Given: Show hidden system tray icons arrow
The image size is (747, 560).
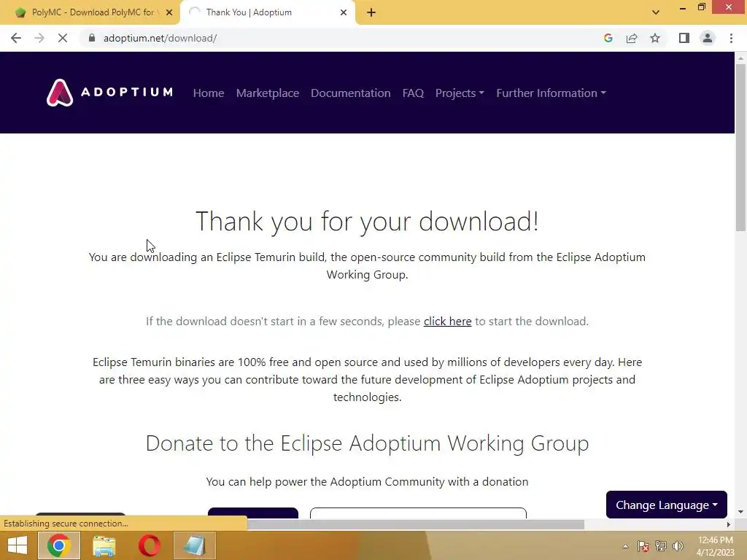Looking at the screenshot, I should [625, 546].
